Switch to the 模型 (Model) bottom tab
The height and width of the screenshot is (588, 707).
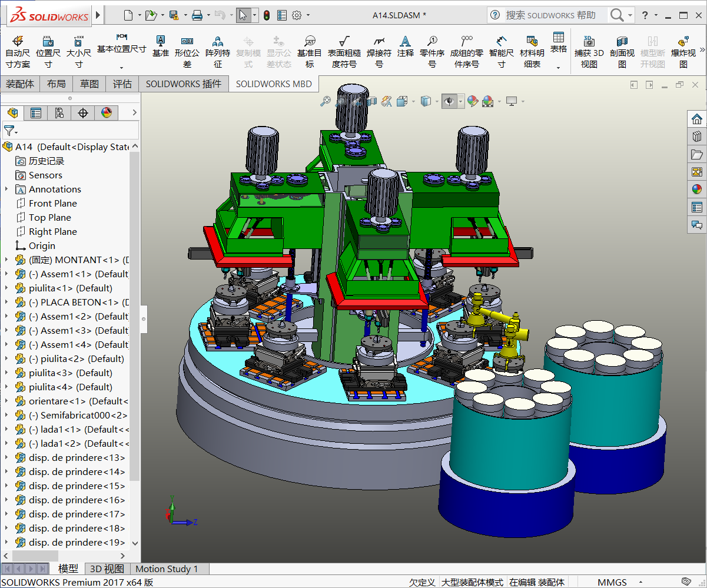point(68,569)
